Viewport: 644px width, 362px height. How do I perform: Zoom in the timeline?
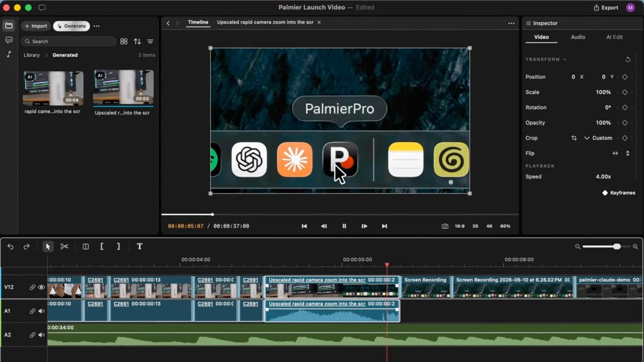635,246
